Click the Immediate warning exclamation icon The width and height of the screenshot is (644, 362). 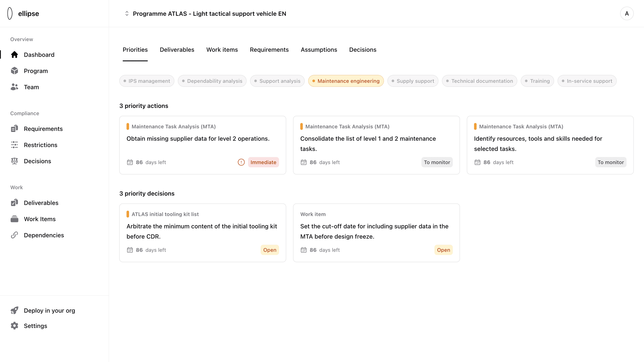[x=241, y=162]
